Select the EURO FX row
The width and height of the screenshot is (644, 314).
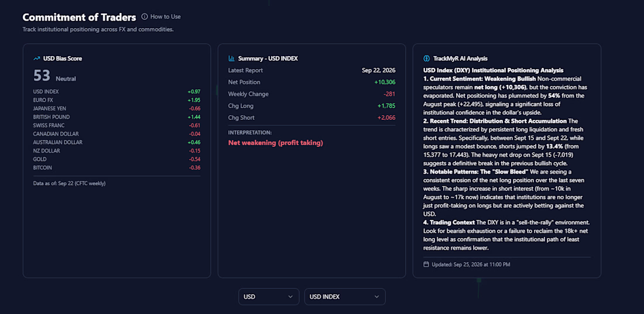point(117,100)
